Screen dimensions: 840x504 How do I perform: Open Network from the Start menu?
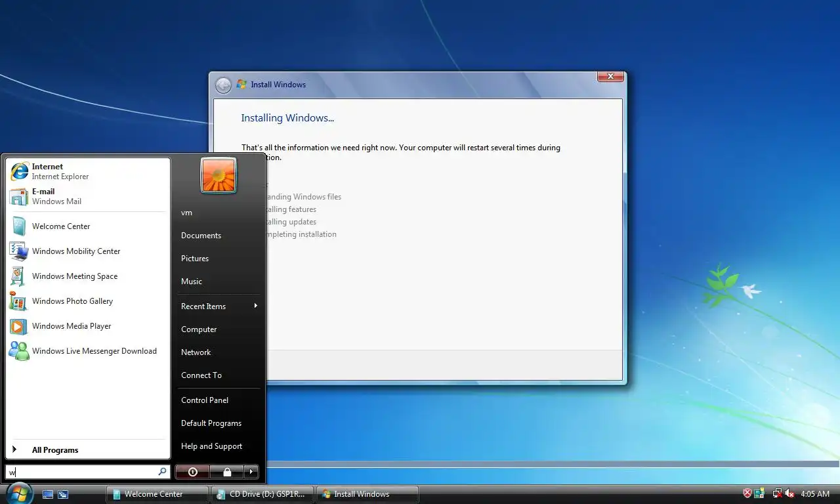[218, 352]
